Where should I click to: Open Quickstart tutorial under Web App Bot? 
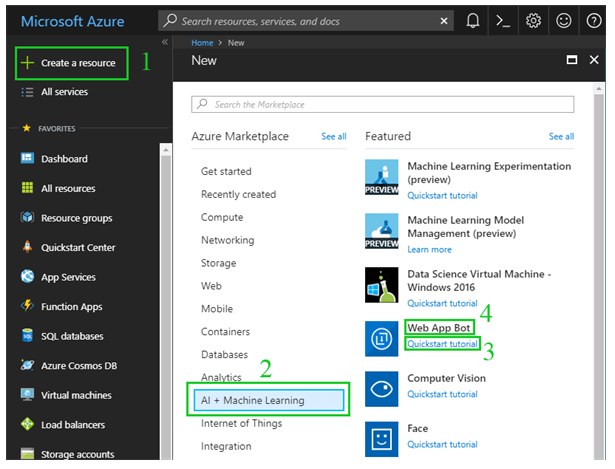pyautogui.click(x=442, y=344)
